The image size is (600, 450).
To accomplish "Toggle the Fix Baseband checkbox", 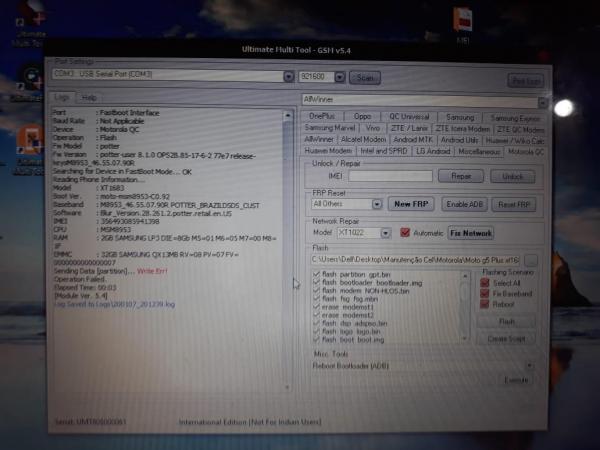I will (484, 294).
